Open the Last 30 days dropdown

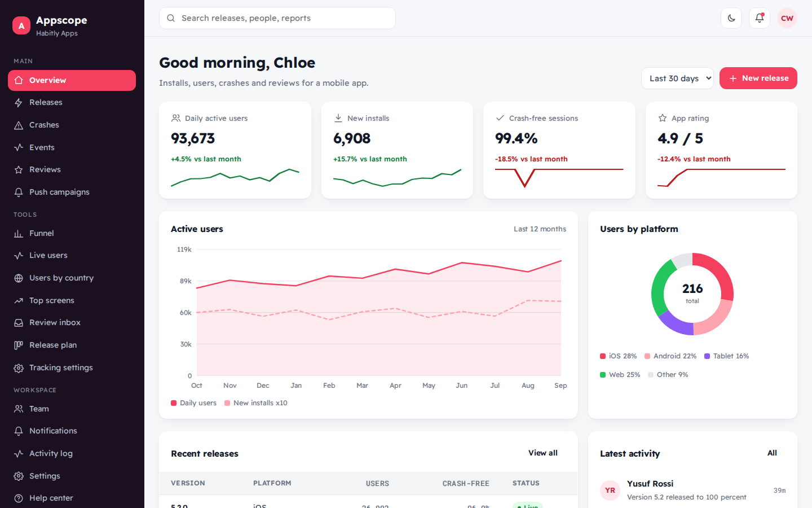pyautogui.click(x=677, y=78)
